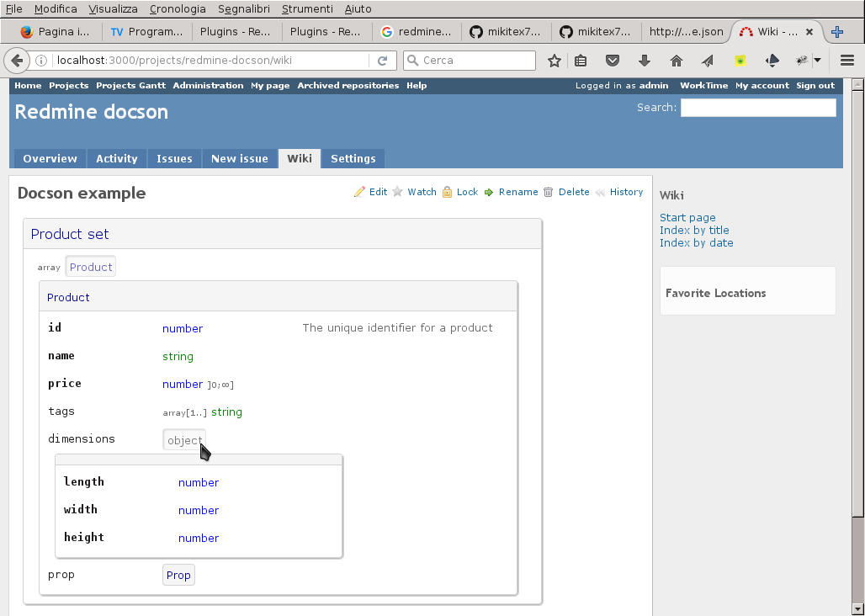
Task: Focus the Redmine Search field
Action: 758,108
